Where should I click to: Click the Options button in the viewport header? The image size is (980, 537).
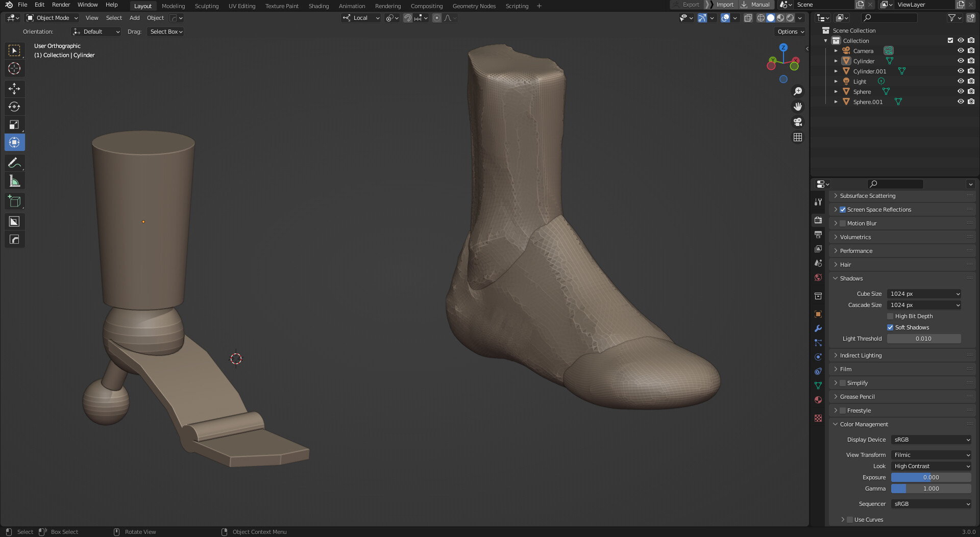[x=790, y=31]
